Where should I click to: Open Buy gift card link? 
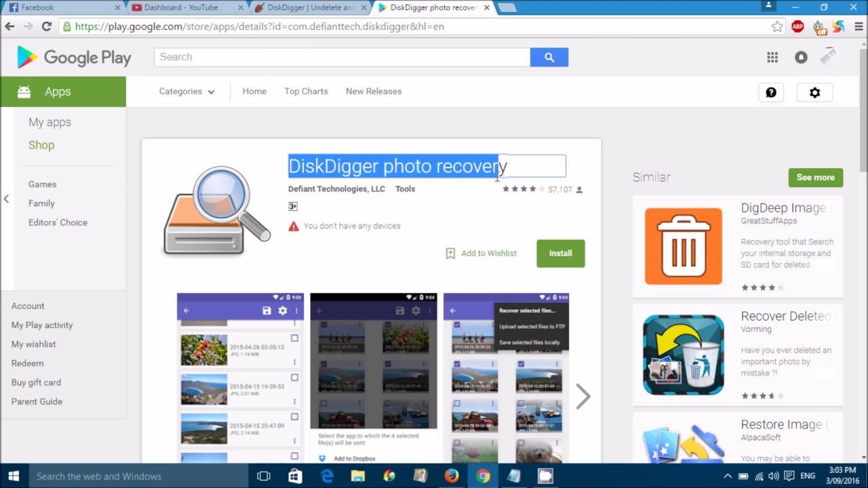click(x=36, y=382)
